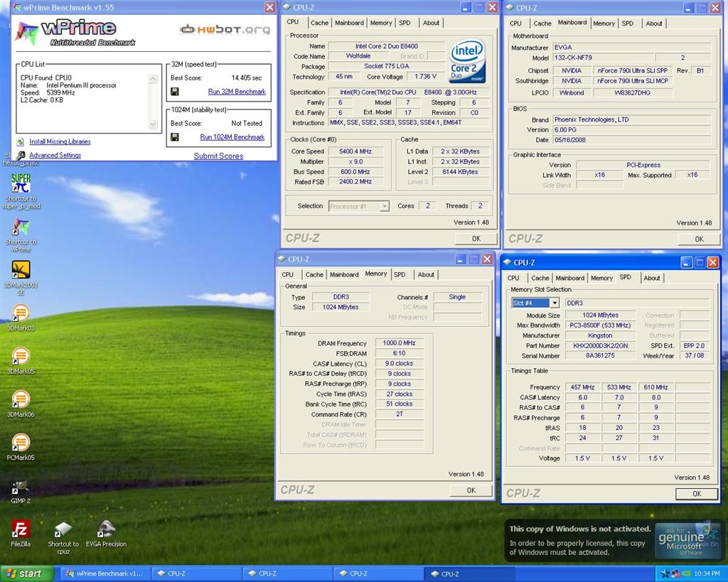Click OK in the Memory timings window

pos(471,490)
